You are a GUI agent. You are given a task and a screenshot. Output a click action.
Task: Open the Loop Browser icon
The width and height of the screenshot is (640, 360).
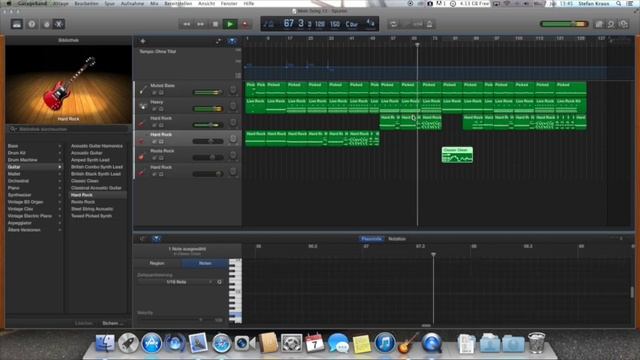point(611,24)
